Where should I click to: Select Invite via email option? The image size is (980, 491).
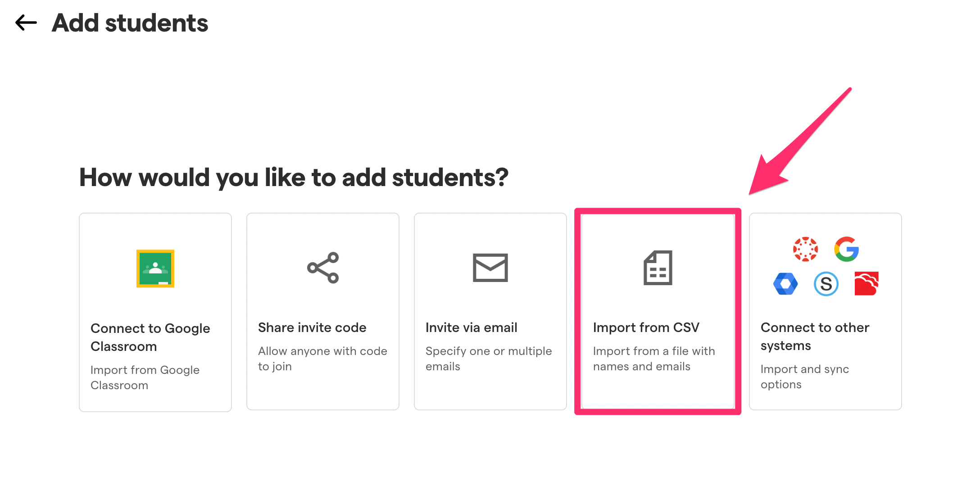coord(490,311)
